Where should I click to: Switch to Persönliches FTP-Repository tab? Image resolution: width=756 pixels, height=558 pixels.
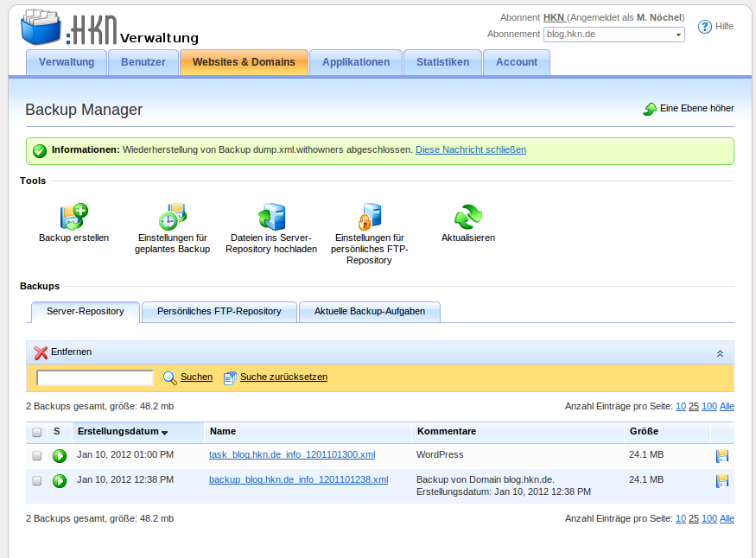[x=219, y=312]
